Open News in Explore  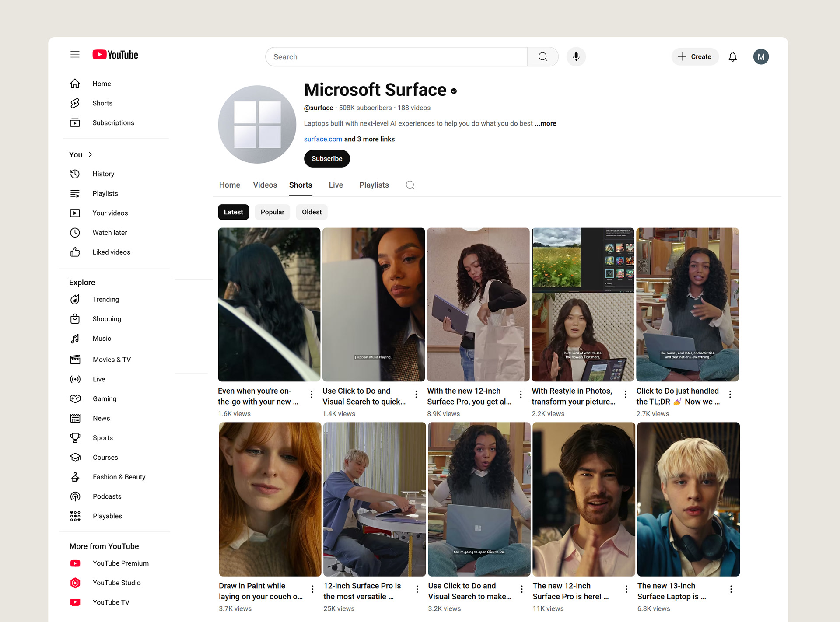click(x=101, y=419)
